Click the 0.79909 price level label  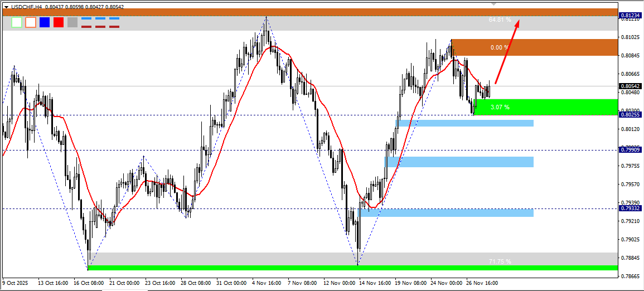pyautogui.click(x=631, y=150)
